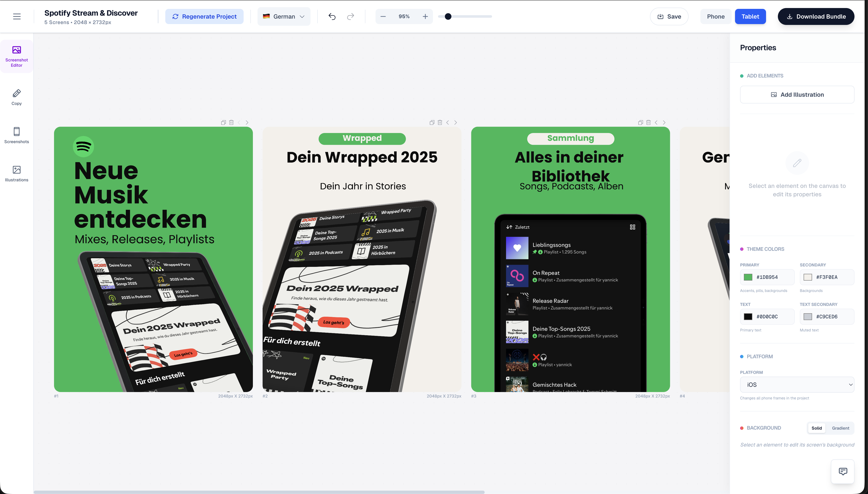Screen dimensions: 868x494
Task: Delete screen #1 with trash icon
Action: point(231,122)
